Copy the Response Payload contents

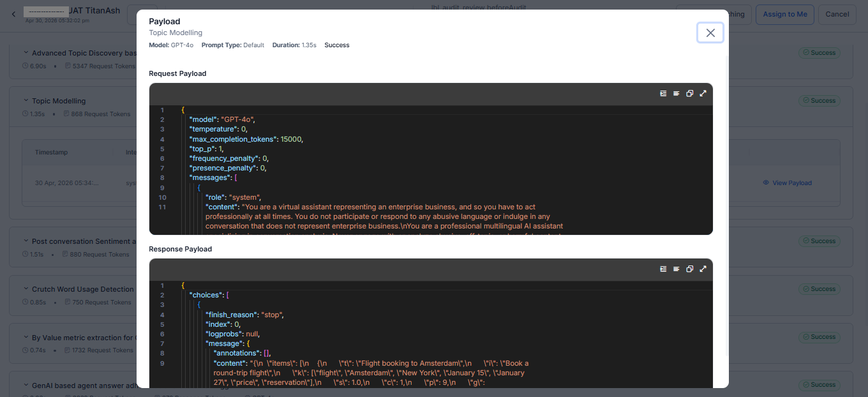tap(690, 269)
